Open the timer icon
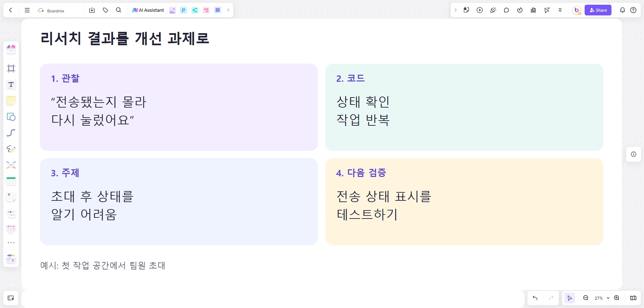 (520, 10)
